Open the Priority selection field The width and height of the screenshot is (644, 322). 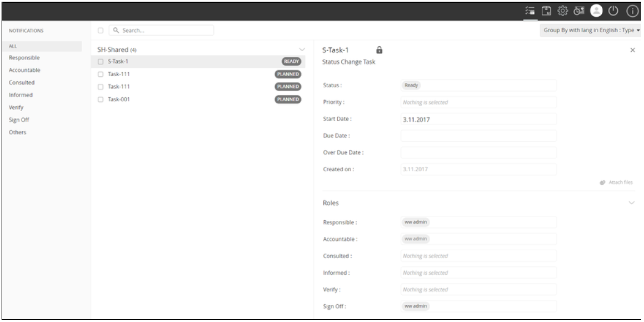click(x=478, y=102)
